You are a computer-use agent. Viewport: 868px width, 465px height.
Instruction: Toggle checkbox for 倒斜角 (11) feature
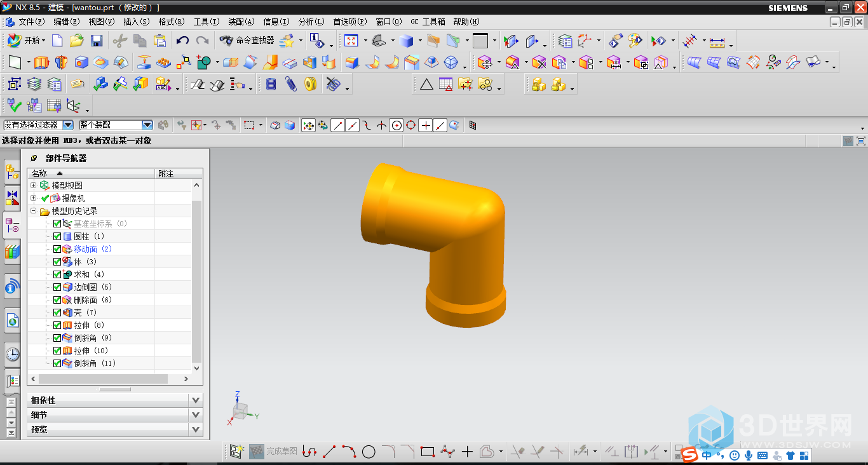[x=57, y=363]
